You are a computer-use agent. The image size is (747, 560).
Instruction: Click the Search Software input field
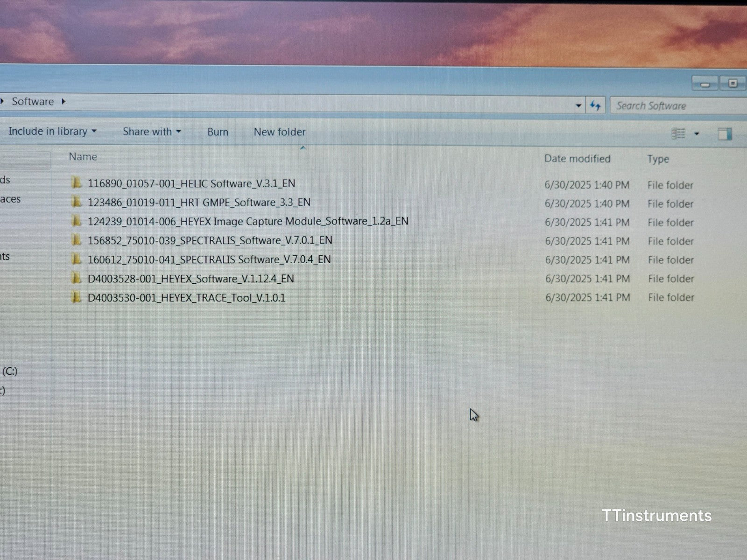coord(679,106)
